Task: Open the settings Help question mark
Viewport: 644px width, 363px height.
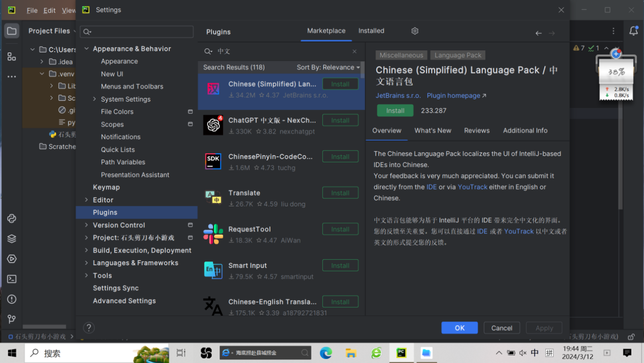Action: [x=89, y=328]
